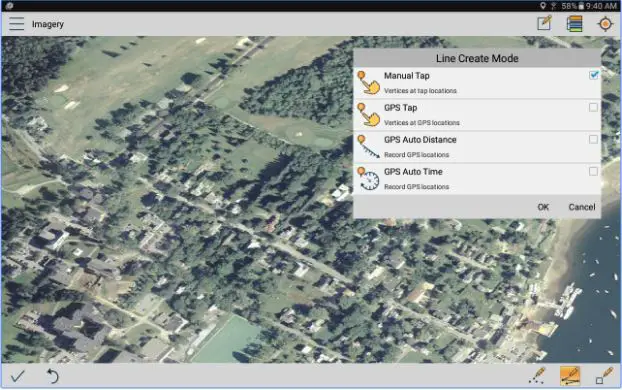The image size is (622, 390).
Task: Select the point create pencil tool
Action: click(x=537, y=375)
